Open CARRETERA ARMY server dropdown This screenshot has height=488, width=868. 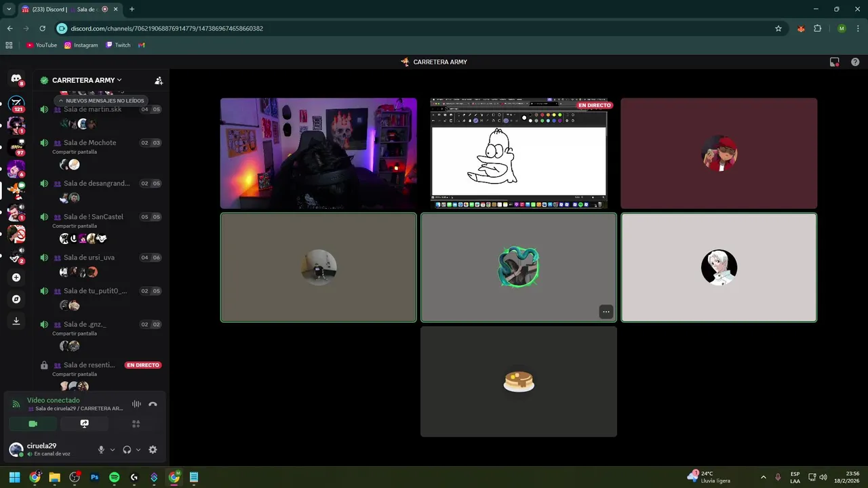pos(87,80)
